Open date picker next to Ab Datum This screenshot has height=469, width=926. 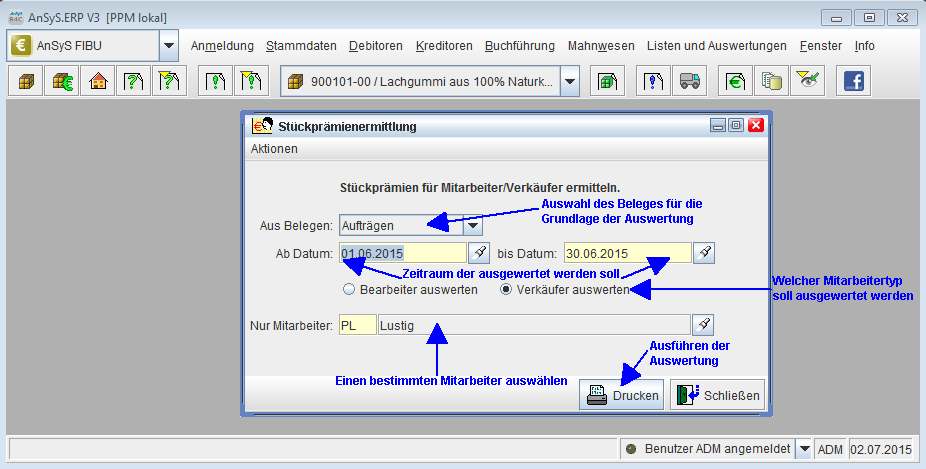tap(481, 253)
